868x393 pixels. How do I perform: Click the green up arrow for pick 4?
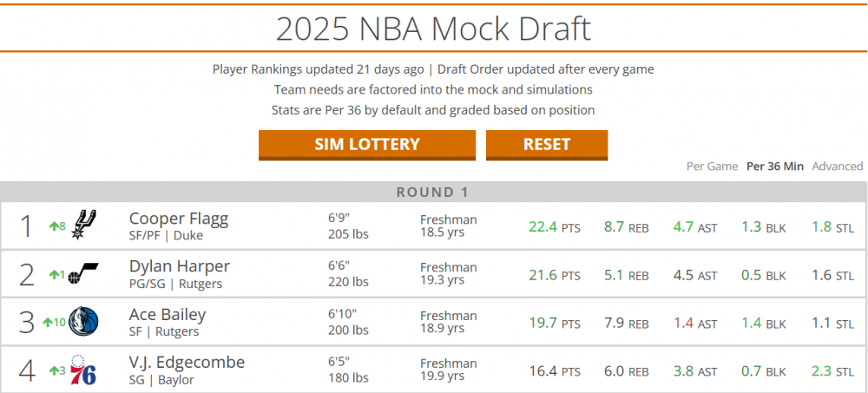tap(52, 371)
